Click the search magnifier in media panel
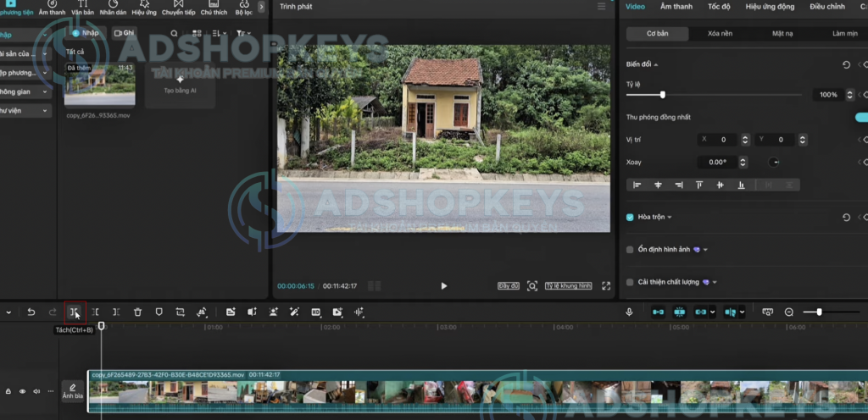 pos(174,33)
